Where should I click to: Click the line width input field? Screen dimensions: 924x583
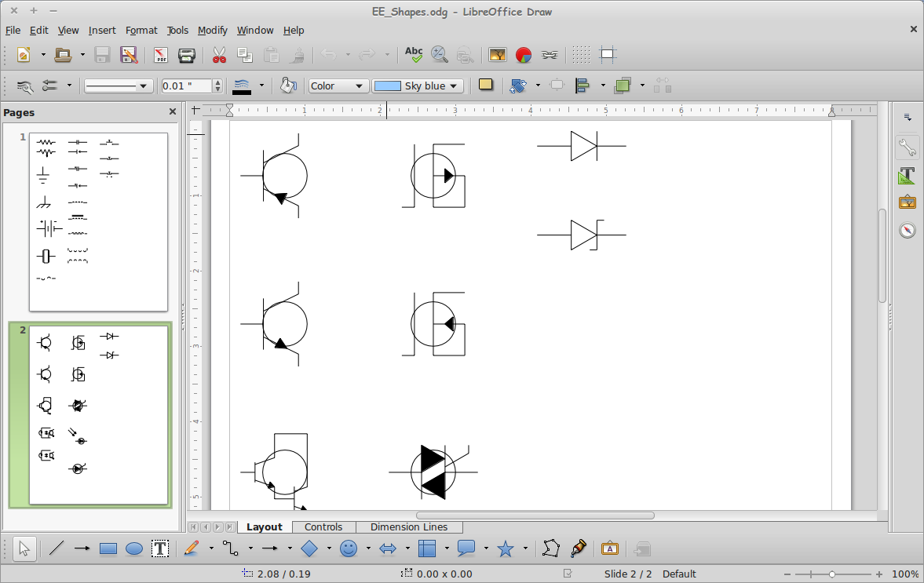click(x=187, y=86)
